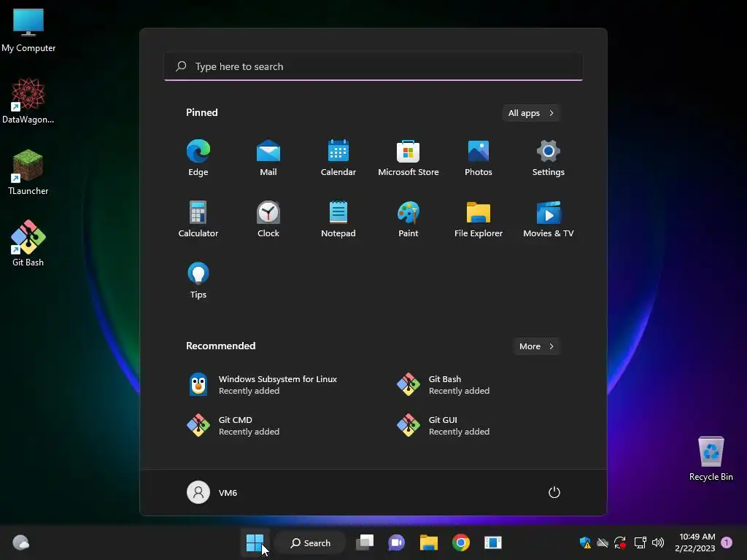The image size is (747, 560).
Task: Click the Windows Start button on taskbar
Action: 255,542
